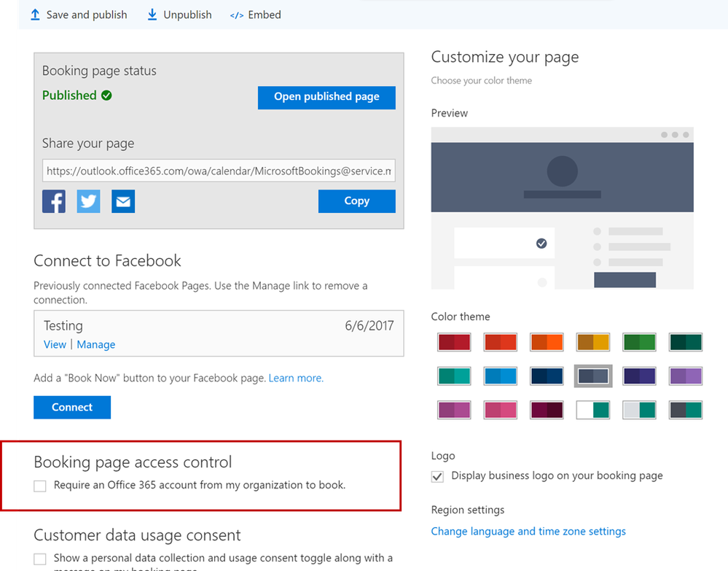Click the 6/6/2017 connection date

(x=369, y=326)
